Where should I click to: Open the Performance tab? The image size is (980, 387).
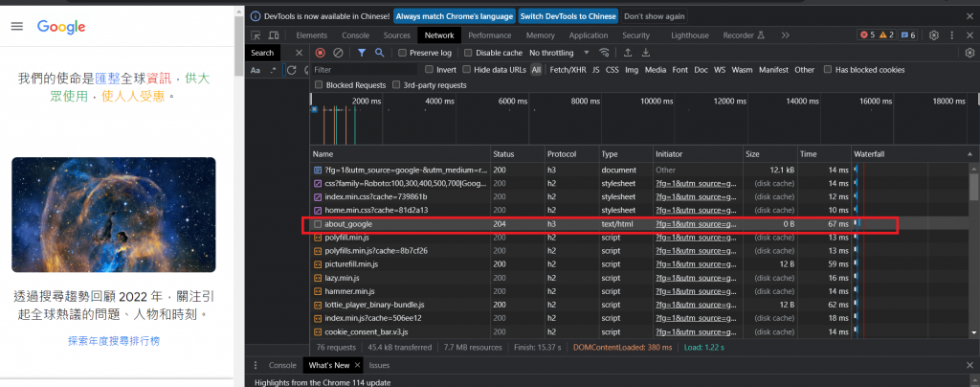(489, 35)
